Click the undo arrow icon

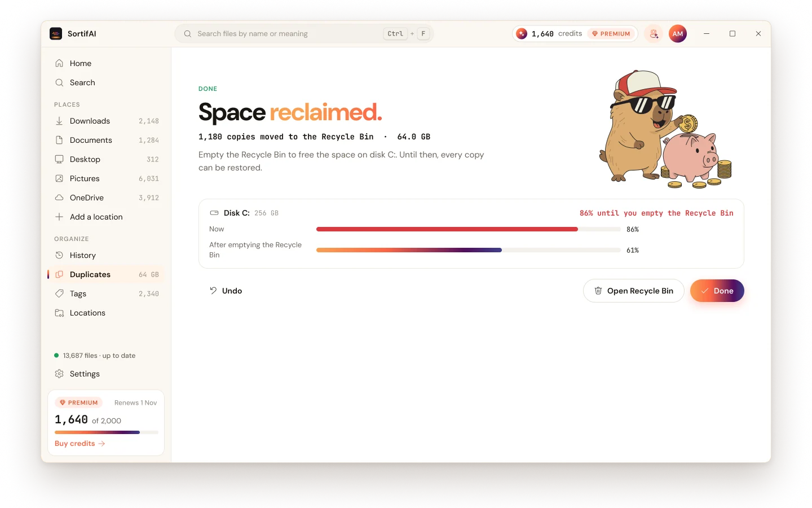point(213,291)
